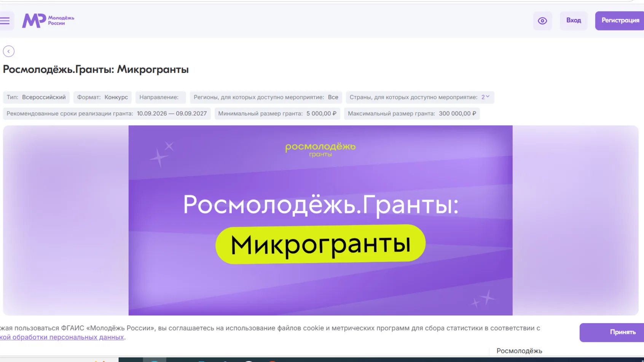
Task: Click the Росмолодёжь.Гранты: Микрогранты page heading
Action: coord(96,70)
